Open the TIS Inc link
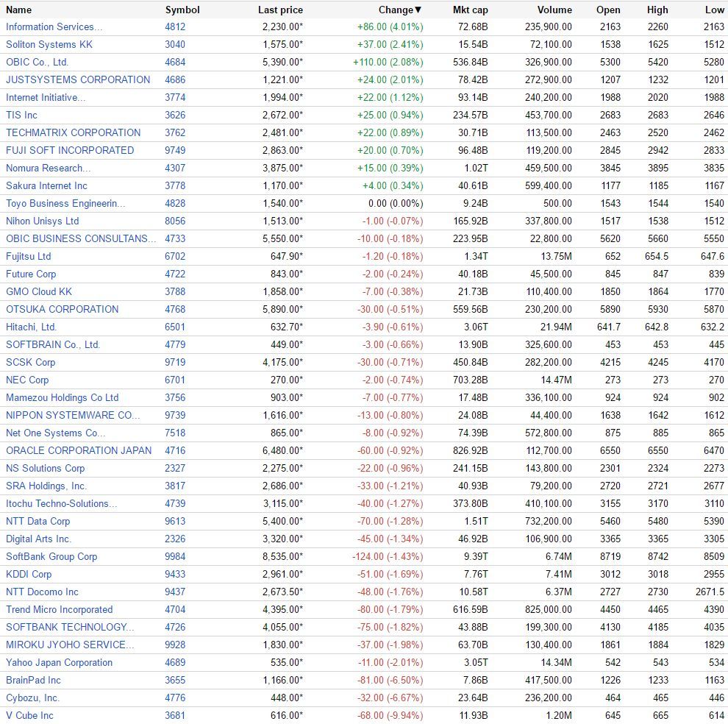The height and width of the screenshot is (724, 728). [21, 116]
